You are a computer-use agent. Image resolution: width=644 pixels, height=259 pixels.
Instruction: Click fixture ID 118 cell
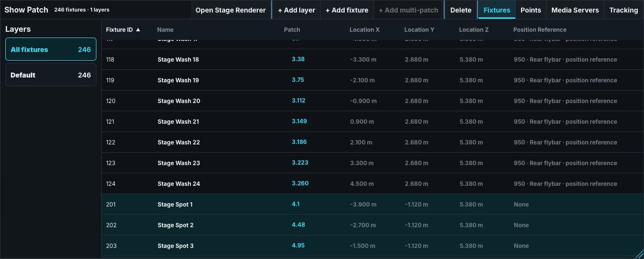(110, 60)
